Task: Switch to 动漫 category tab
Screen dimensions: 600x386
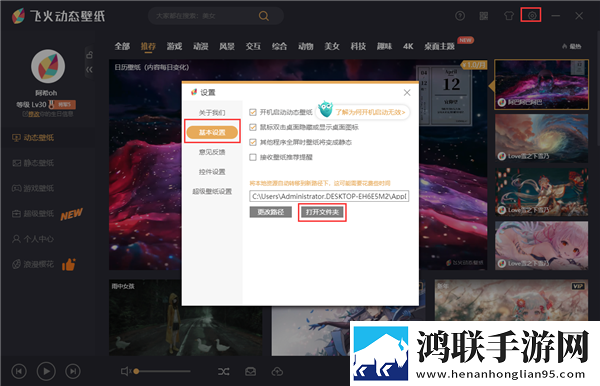Action: pos(201,46)
